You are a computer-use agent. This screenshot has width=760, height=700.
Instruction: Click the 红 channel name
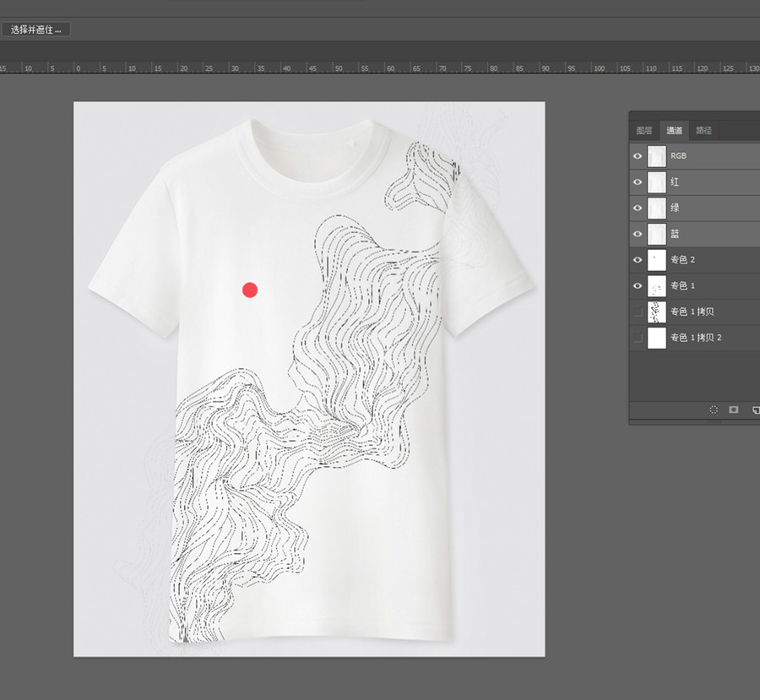(x=675, y=182)
